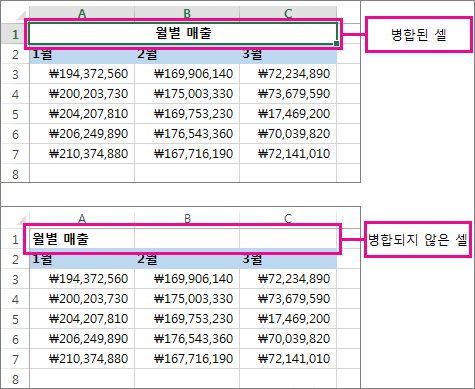Click column B header in unmerged-title sheet
The width and height of the screenshot is (475, 389).
[187, 219]
